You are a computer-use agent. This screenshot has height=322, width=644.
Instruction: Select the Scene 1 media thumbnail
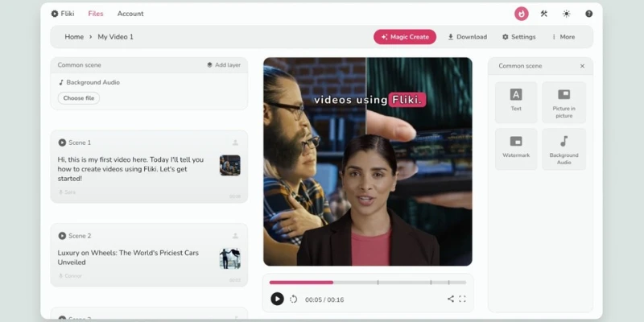[x=230, y=165]
